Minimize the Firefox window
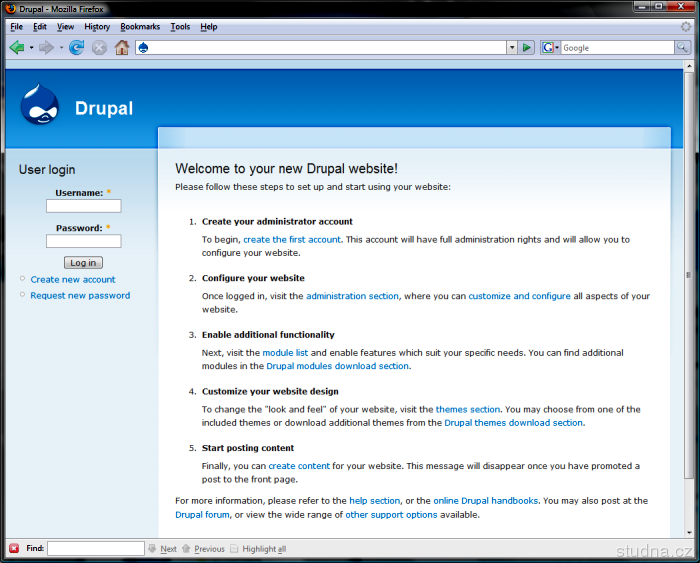 tap(642, 7)
